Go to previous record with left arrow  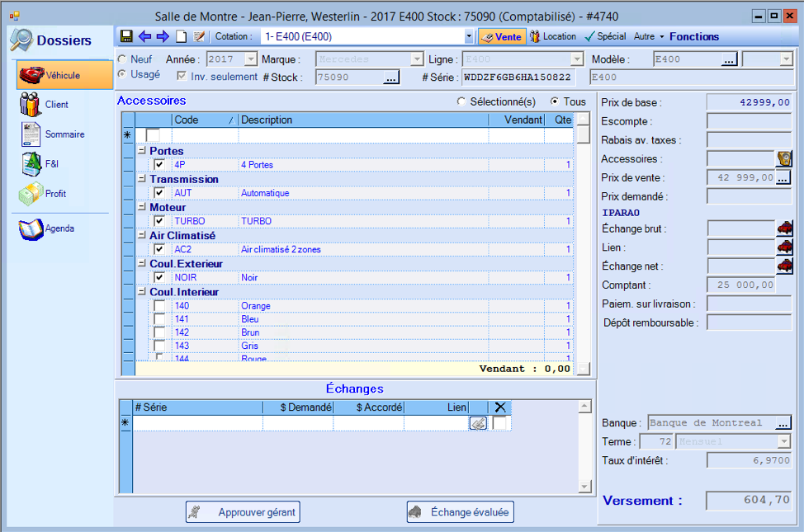(144, 36)
